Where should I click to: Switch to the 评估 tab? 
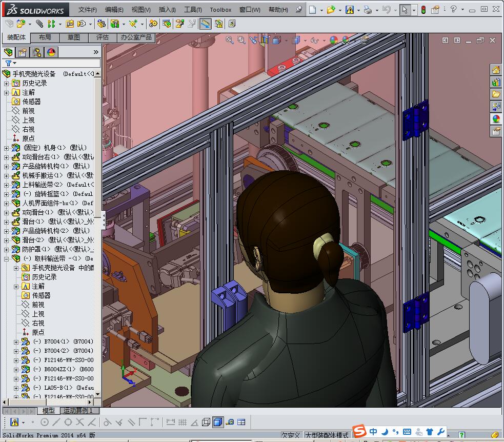(103, 37)
